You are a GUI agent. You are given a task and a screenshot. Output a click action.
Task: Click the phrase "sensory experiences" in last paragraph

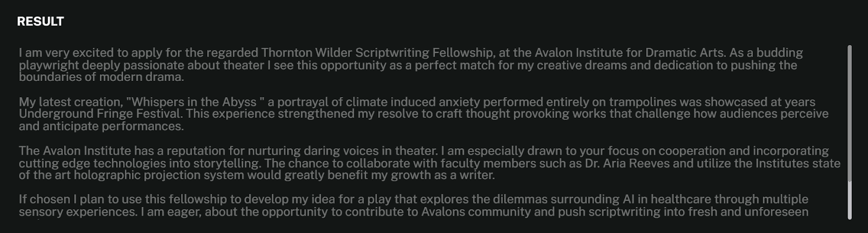pyautogui.click(x=78, y=212)
